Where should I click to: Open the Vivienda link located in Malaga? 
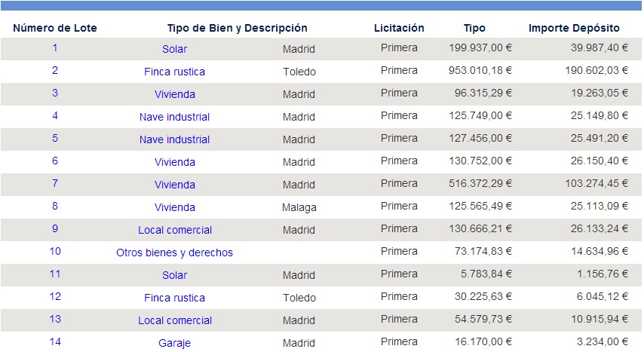174,207
